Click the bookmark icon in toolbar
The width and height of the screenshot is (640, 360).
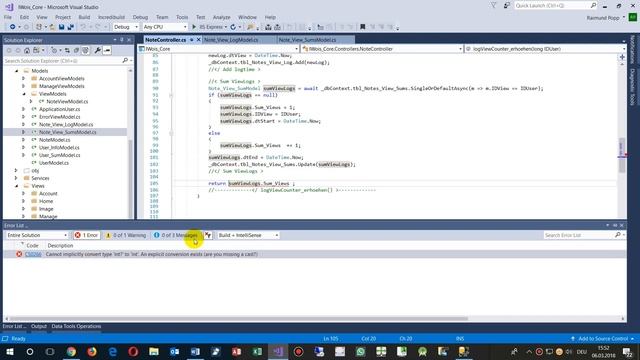coord(362,27)
